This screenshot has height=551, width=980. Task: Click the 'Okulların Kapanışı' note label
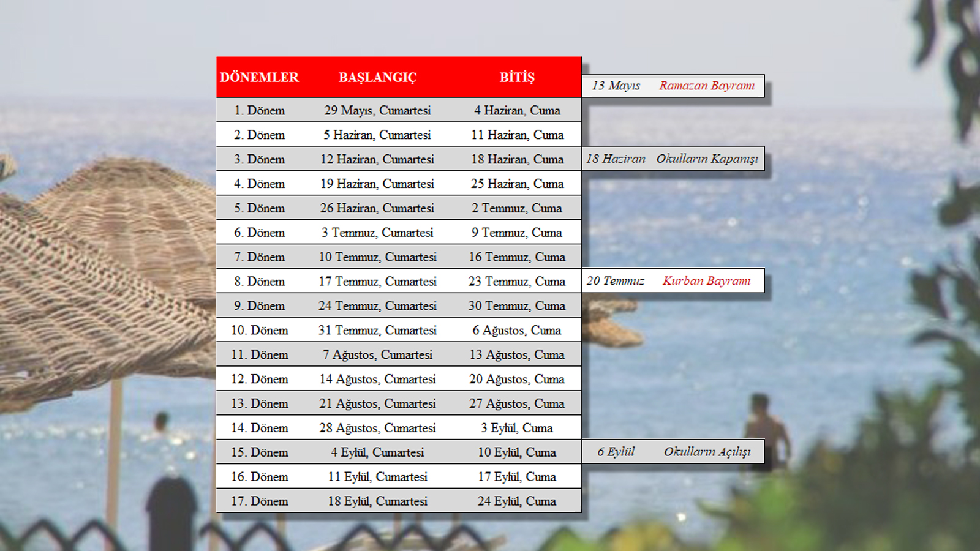coord(707,159)
